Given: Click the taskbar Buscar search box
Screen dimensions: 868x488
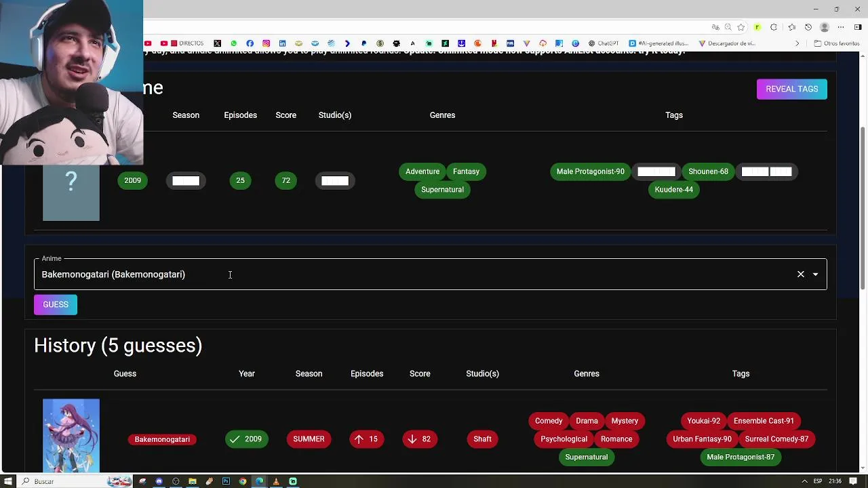Looking at the screenshot, I should [x=75, y=481].
